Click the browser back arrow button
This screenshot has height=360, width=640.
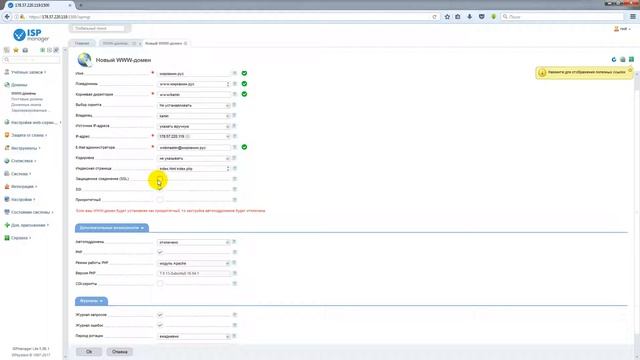tap(7, 17)
